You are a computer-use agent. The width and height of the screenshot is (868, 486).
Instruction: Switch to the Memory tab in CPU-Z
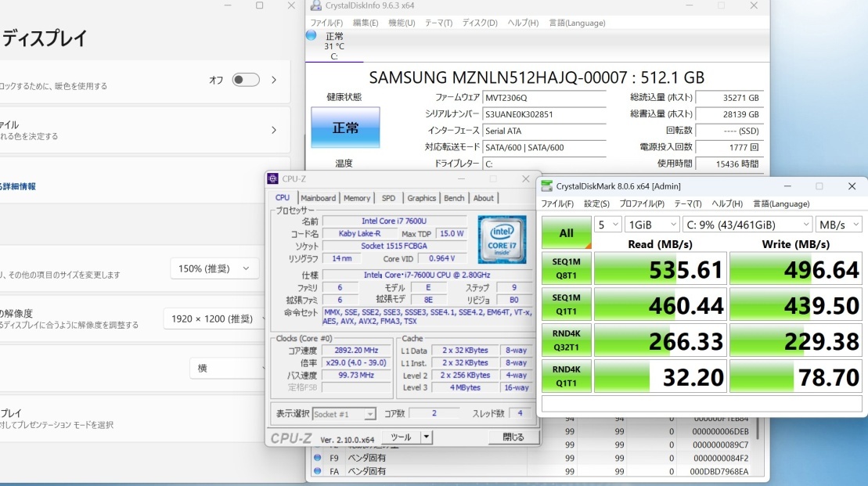click(356, 198)
